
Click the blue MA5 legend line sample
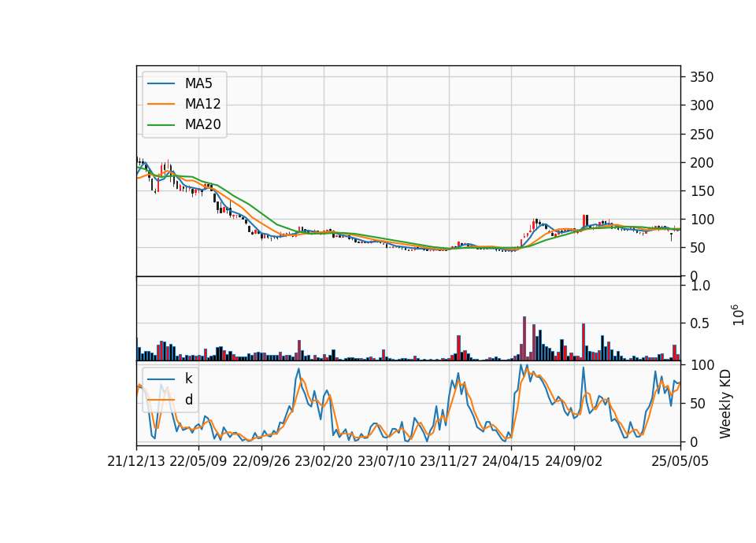(161, 83)
